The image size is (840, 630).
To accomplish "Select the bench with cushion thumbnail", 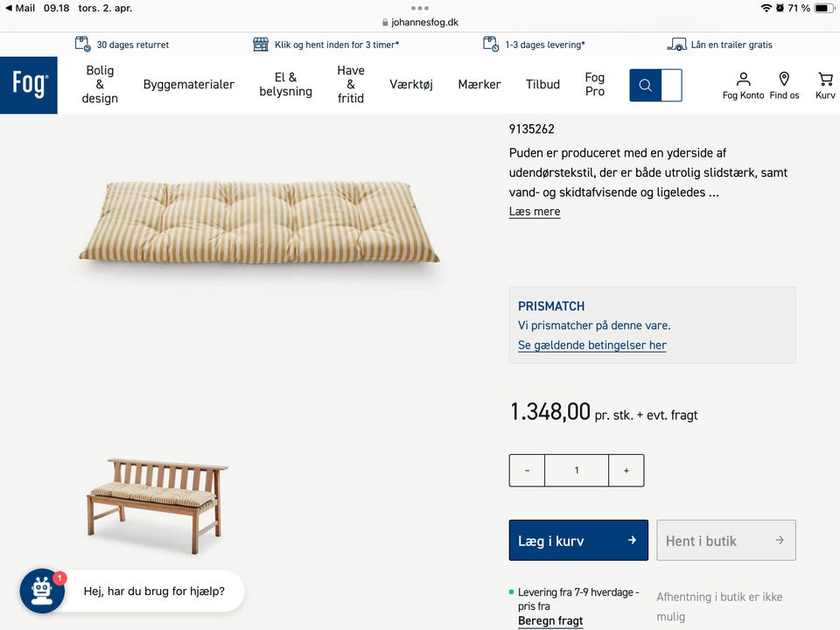I will (157, 505).
